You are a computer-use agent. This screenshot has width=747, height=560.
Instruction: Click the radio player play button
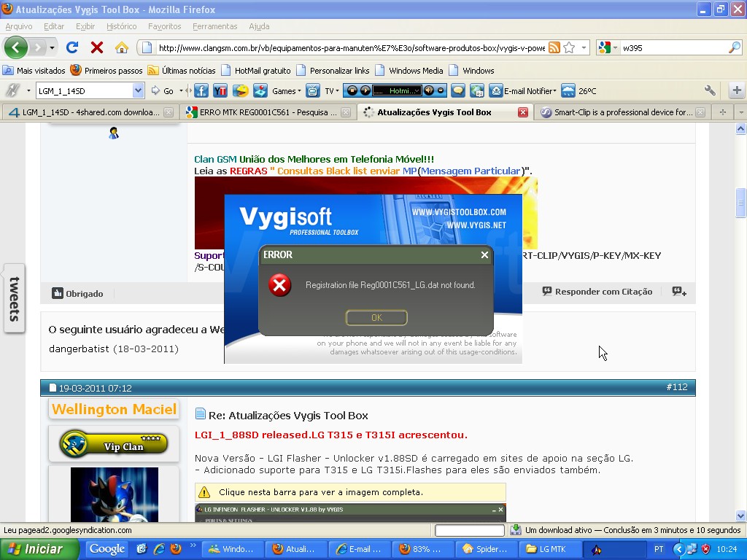click(x=365, y=90)
